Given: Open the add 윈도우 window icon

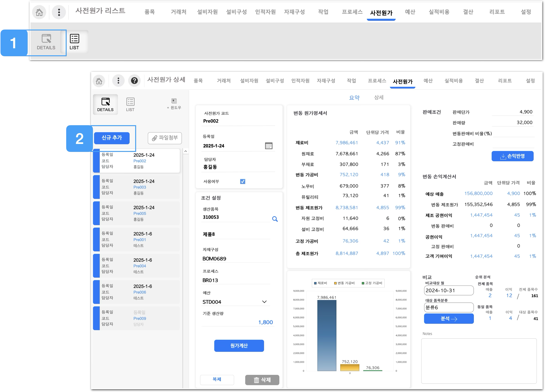Looking at the screenshot, I should 174,103.
